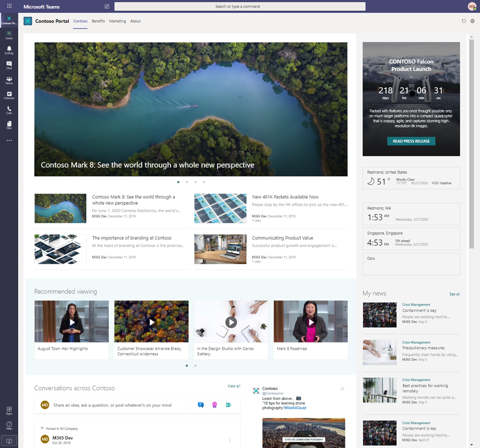Go to second page of Recommended viewing
Image resolution: width=480 pixels, height=448 pixels.
pos(195,366)
